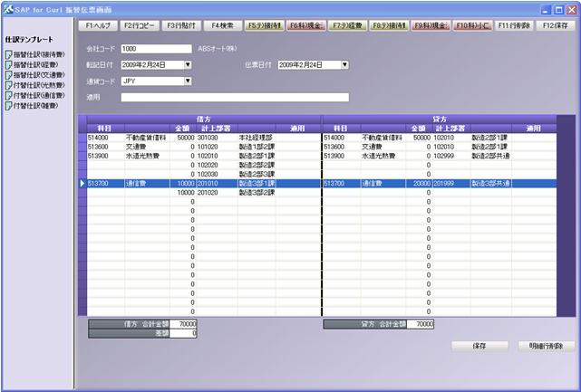Click the 保存 button at the bottom
The height and width of the screenshot is (392, 581).
pos(479,346)
